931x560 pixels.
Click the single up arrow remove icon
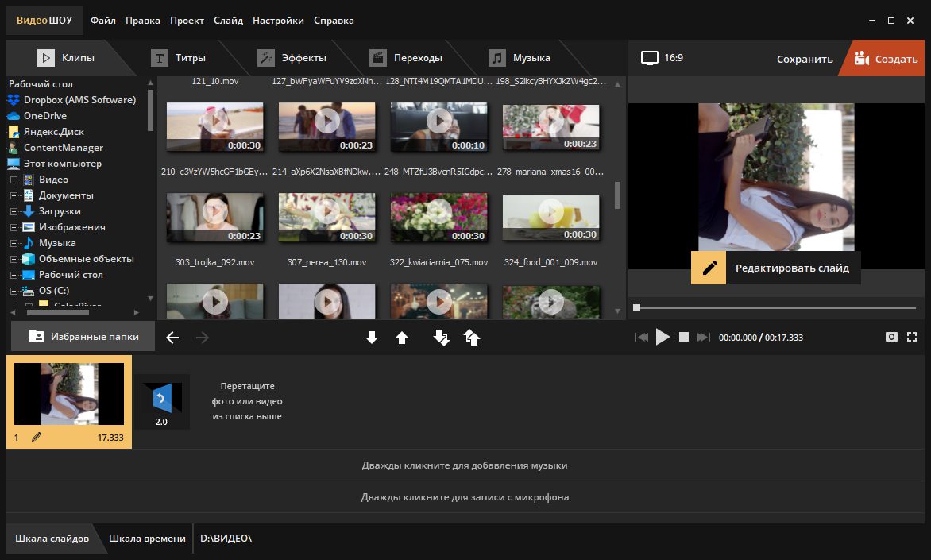402,338
